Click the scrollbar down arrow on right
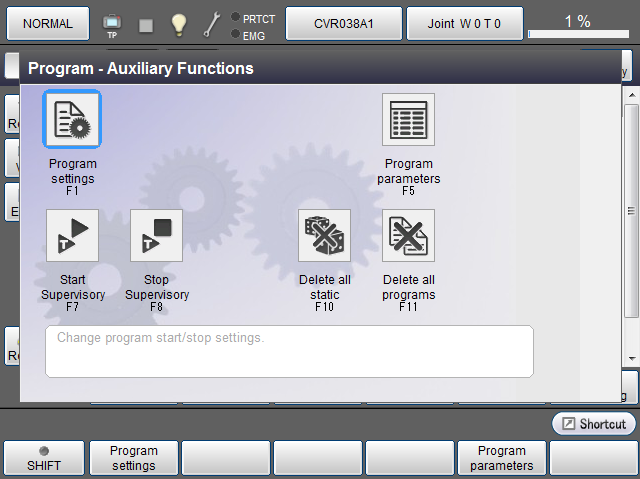640x479 pixels. (x=632, y=358)
